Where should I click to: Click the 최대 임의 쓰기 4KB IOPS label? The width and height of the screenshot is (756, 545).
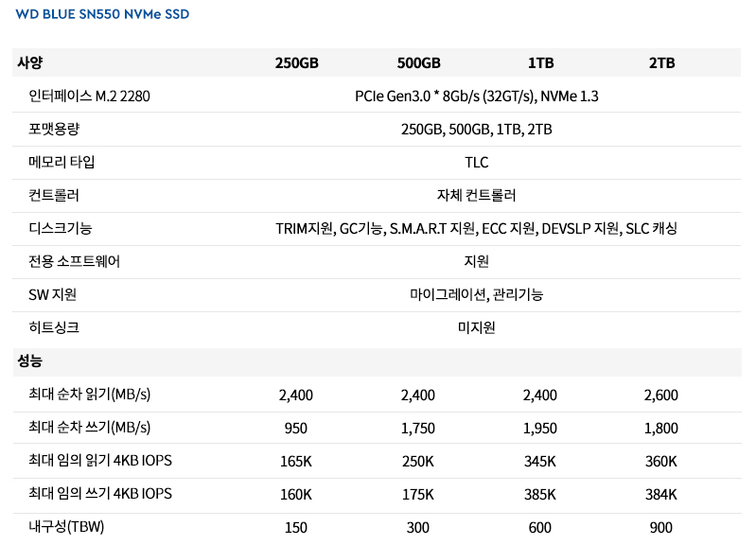[99, 493]
